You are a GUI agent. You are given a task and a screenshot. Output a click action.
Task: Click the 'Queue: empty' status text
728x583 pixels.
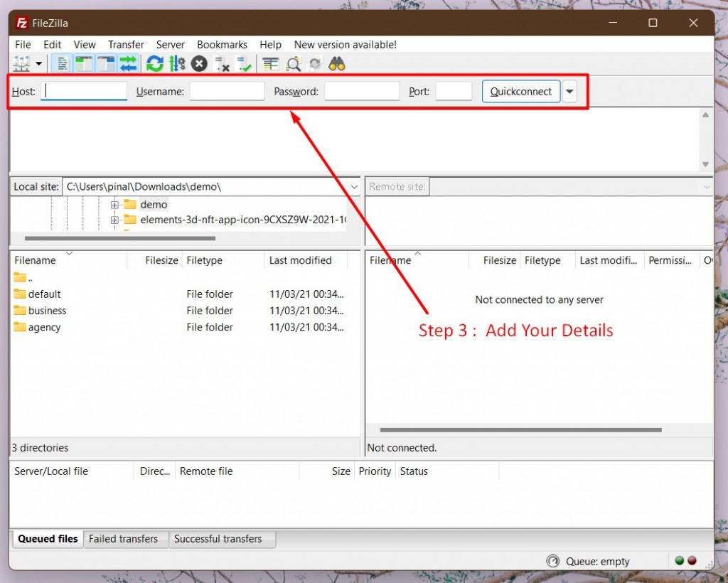coord(597,561)
